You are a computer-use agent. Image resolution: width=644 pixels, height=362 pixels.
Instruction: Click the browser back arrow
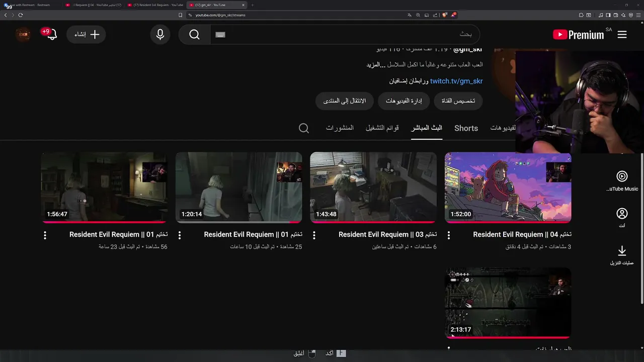tap(6, 15)
